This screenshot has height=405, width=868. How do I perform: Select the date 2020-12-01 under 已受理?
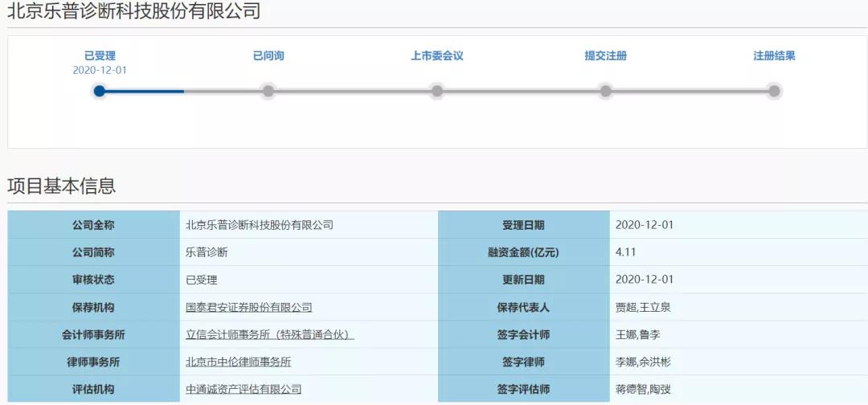100,70
